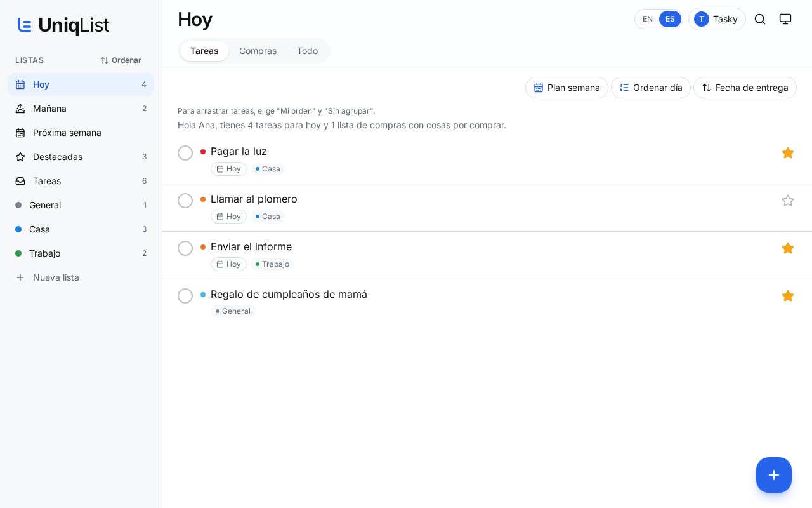Click the monitor display theme icon
This screenshot has width=812, height=508.
point(785,19)
